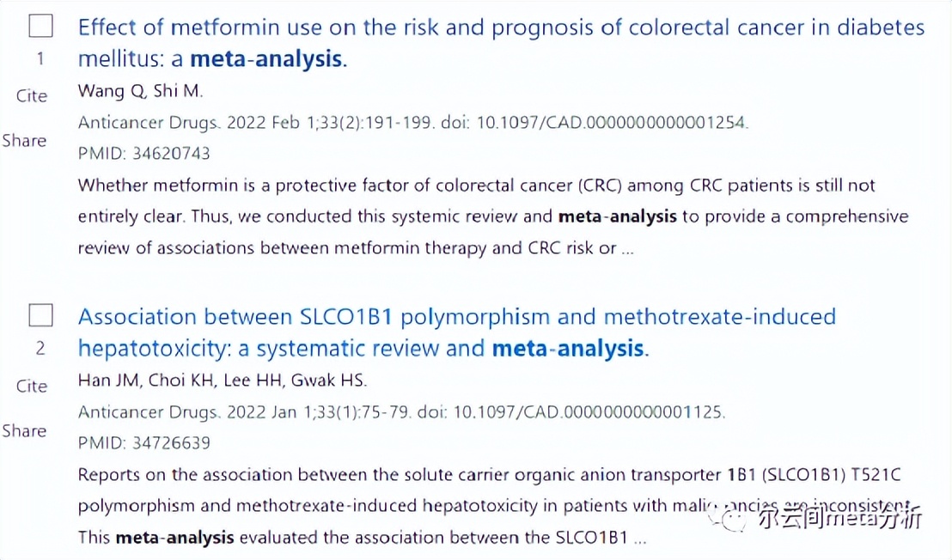Click result number 2 label
This screenshot has height=560, width=952.
[x=40, y=350]
